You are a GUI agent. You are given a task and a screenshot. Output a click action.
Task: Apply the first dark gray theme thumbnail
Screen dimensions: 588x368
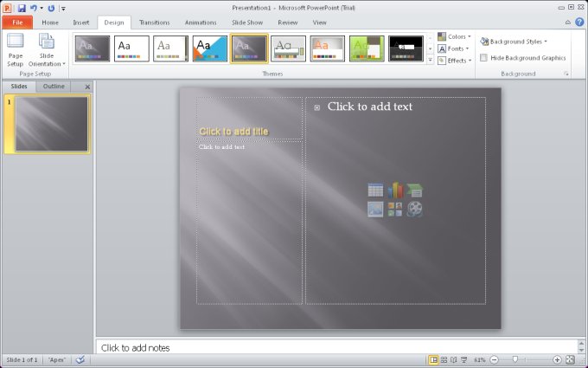[x=93, y=48]
